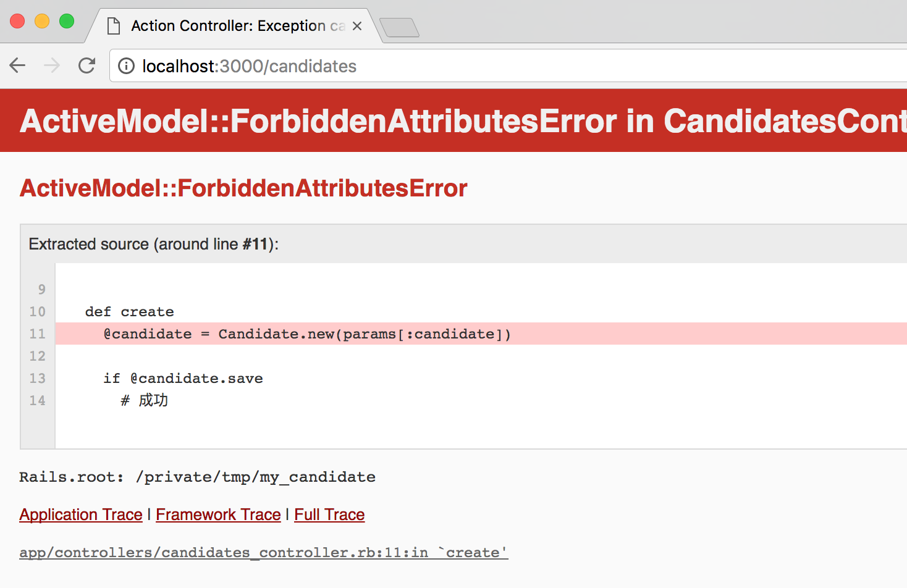Open the Application Trace link

click(x=81, y=514)
